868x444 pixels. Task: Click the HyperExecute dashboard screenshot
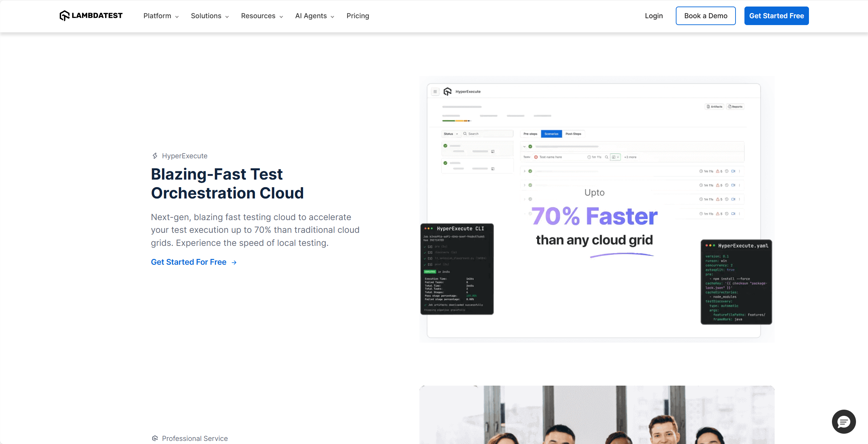(x=597, y=209)
